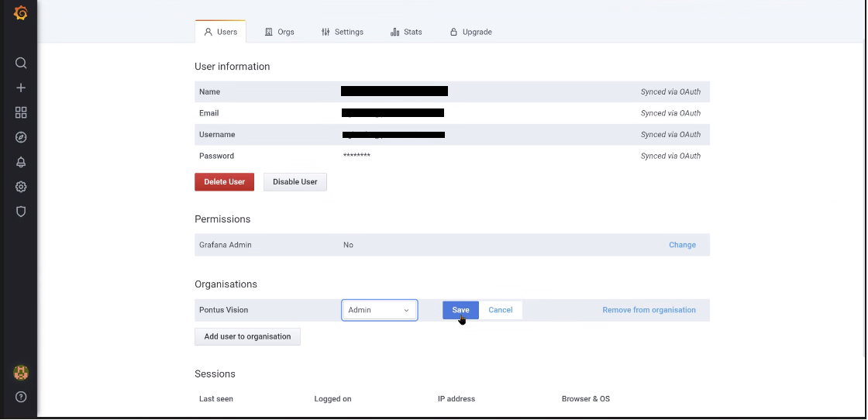This screenshot has height=420, width=868.
Task: Click Synced via OAuth in Name row
Action: [x=670, y=92]
